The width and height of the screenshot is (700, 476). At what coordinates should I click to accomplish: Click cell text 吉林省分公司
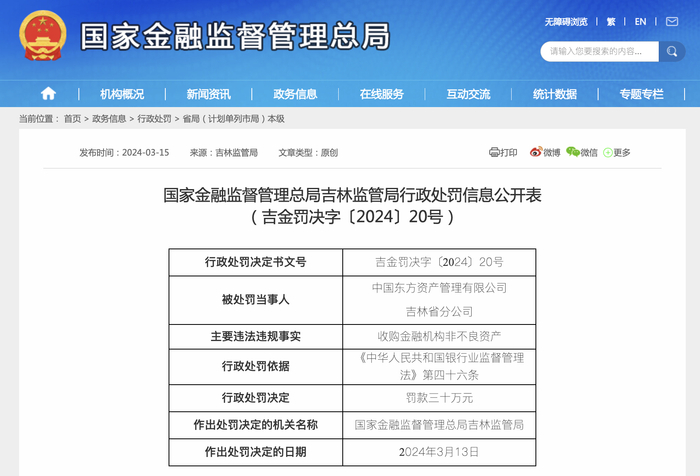coord(439,312)
